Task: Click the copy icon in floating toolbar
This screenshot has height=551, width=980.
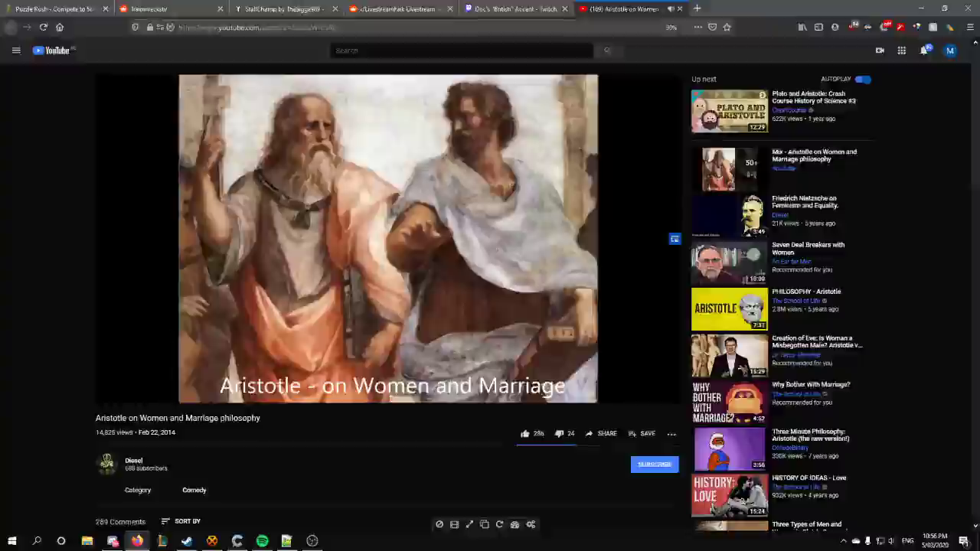Action: pyautogui.click(x=485, y=524)
